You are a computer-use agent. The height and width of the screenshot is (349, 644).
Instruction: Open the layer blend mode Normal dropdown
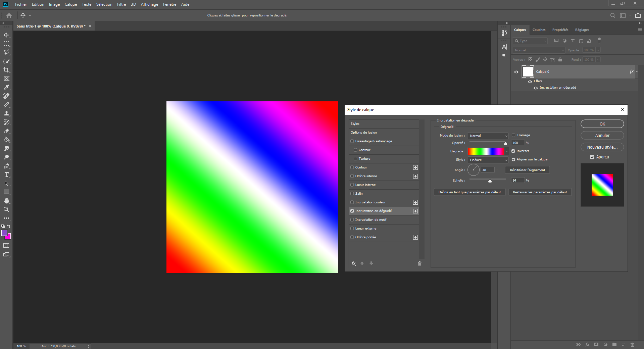click(539, 50)
